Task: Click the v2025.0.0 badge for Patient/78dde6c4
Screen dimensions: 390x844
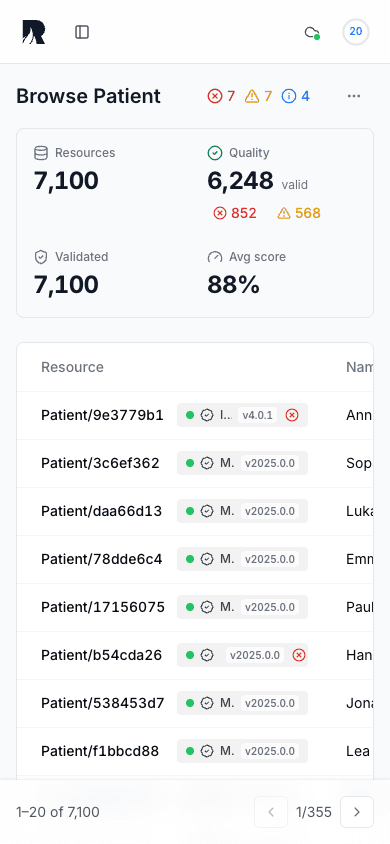Action: (x=270, y=559)
